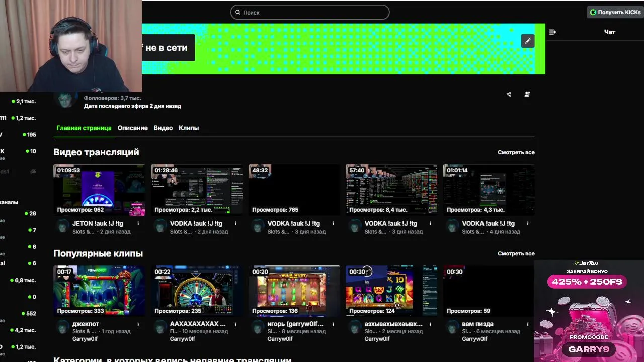Click the джекпот clip title
The image size is (644, 362).
[86, 324]
